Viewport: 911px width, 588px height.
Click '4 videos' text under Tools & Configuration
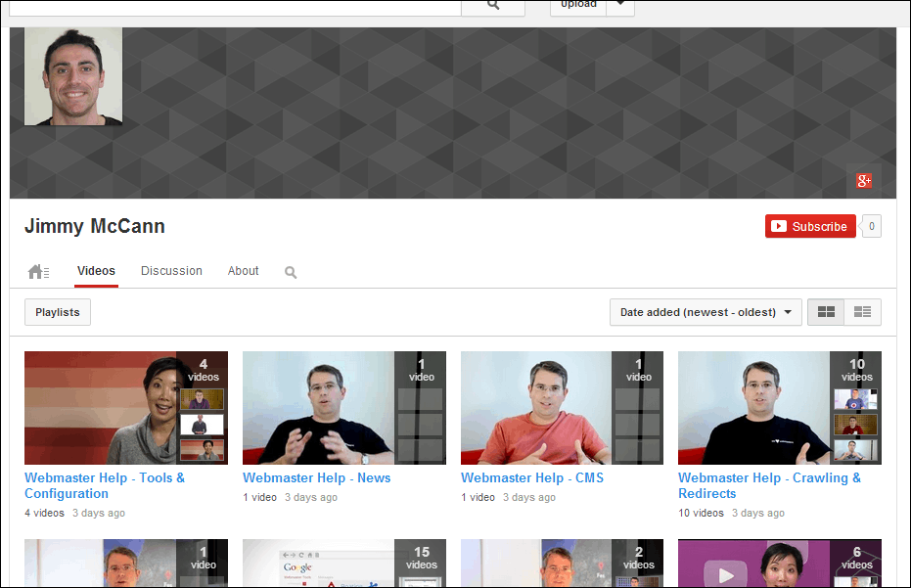point(44,513)
